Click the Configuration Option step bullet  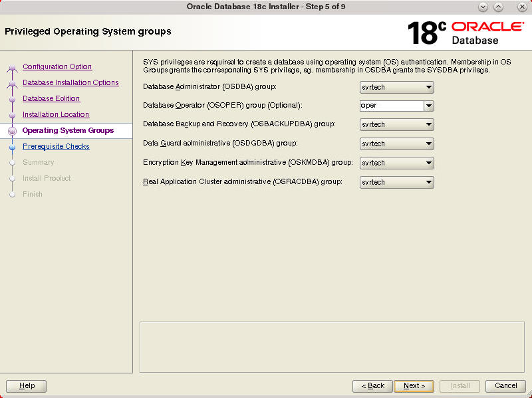point(13,68)
